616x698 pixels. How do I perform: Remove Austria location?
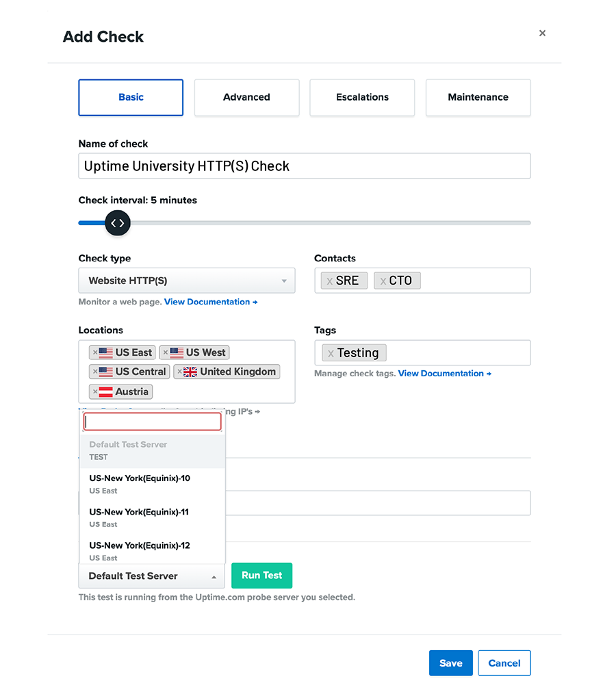[x=95, y=391]
